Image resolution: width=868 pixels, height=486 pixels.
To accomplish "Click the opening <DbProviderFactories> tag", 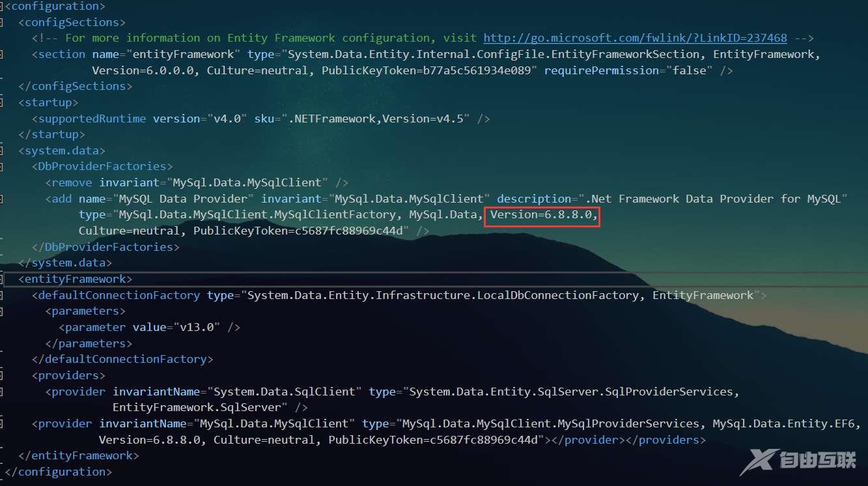I will pos(102,167).
